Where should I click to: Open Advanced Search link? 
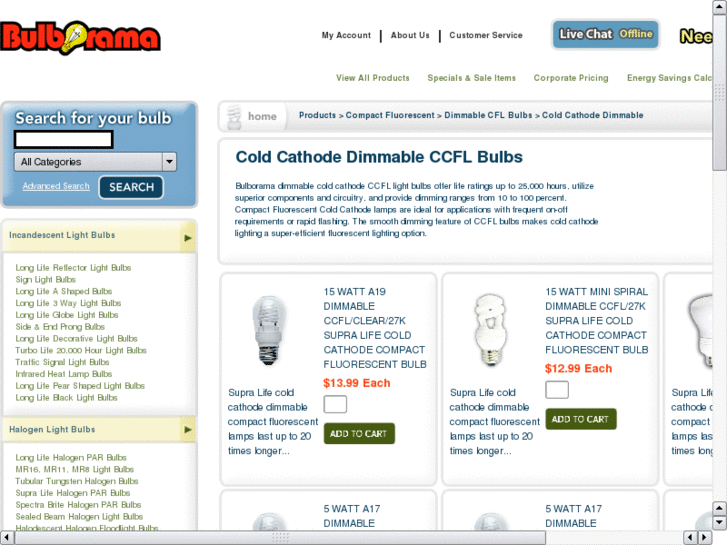pyautogui.click(x=56, y=186)
